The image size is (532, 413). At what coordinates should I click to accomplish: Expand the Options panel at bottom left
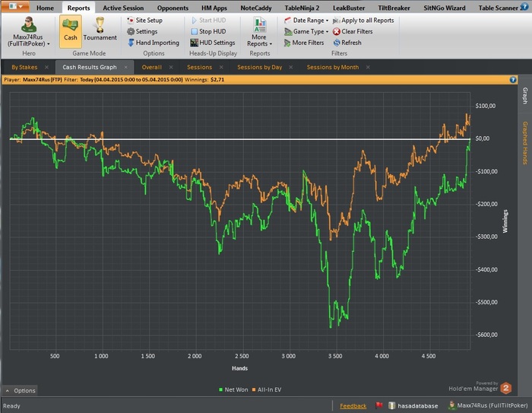(20, 390)
